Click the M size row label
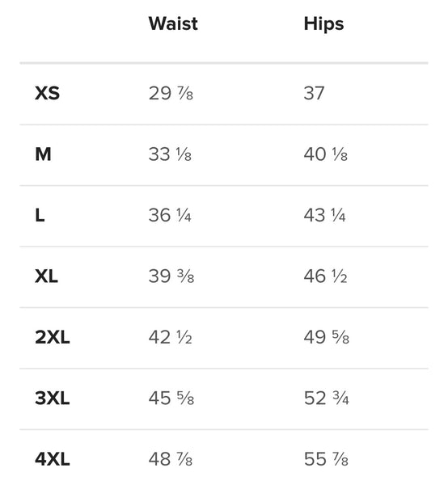 coord(43,154)
